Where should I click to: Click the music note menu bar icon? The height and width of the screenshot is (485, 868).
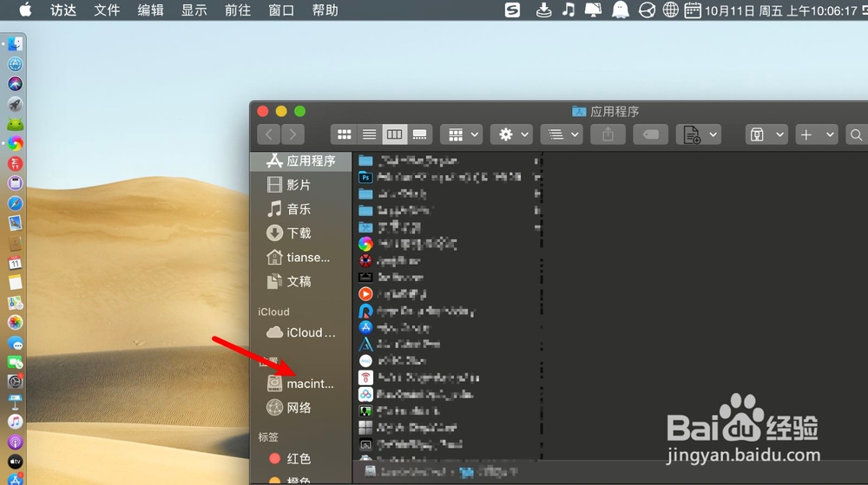pyautogui.click(x=568, y=10)
